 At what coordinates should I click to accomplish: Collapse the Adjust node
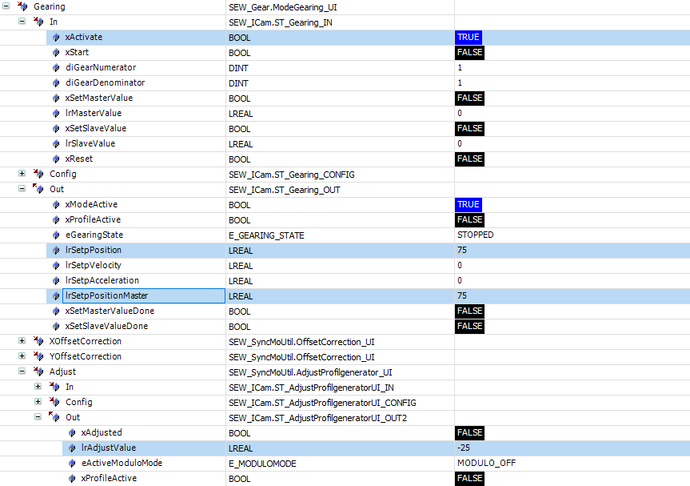point(22,372)
